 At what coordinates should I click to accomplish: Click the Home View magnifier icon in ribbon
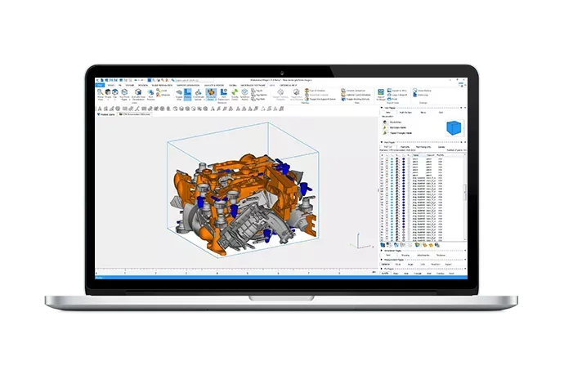tap(100, 92)
